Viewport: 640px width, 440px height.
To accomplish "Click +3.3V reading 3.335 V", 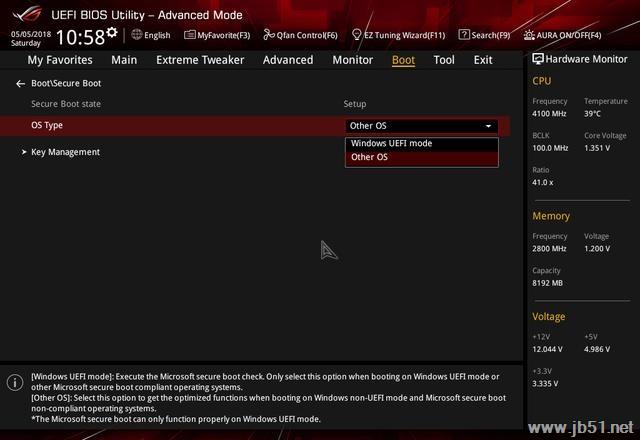I will tap(545, 384).
